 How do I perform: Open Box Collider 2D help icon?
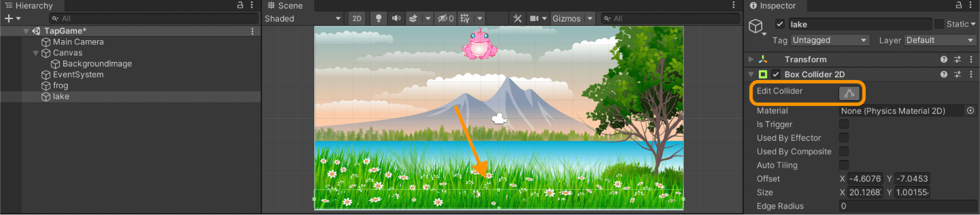[x=944, y=74]
